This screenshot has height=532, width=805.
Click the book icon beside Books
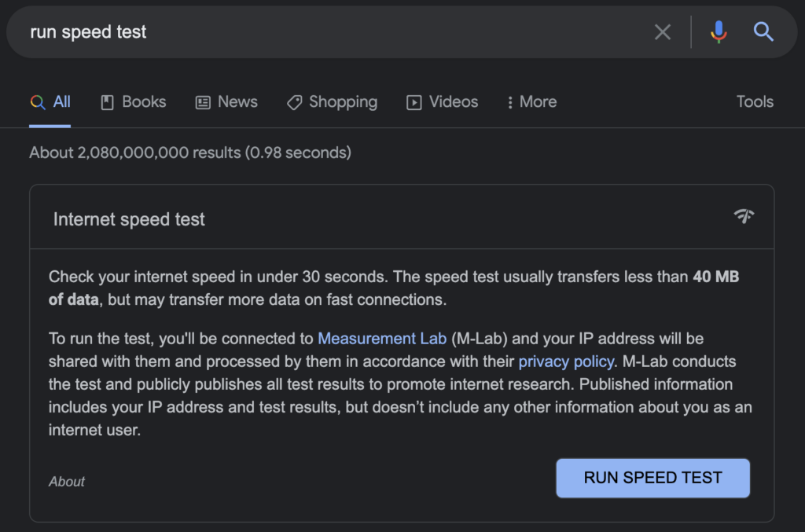click(x=108, y=102)
